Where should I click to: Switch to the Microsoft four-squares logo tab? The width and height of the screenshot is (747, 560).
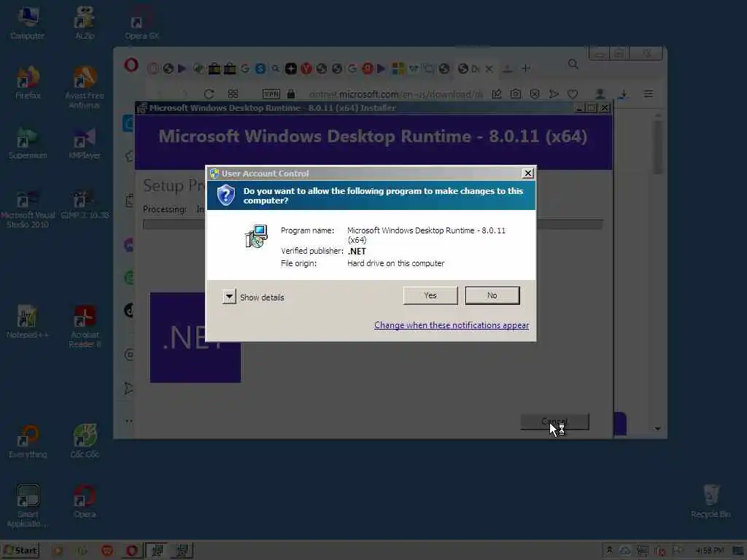click(398, 69)
